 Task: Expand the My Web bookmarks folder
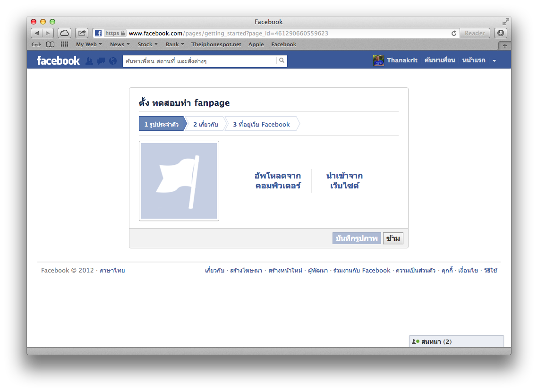coord(89,44)
